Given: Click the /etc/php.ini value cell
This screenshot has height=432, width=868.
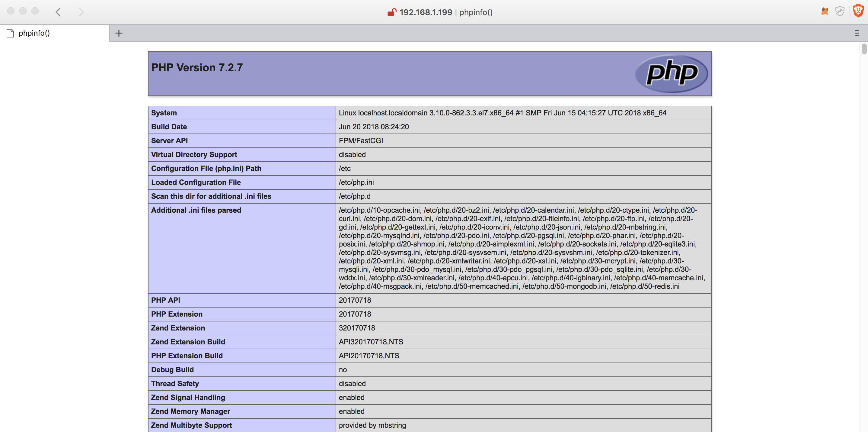Looking at the screenshot, I should pos(523,182).
